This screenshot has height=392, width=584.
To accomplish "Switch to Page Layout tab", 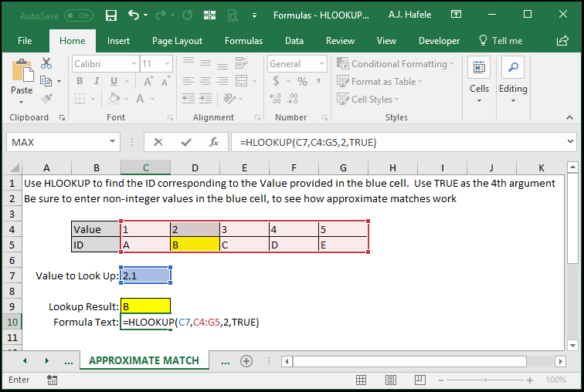I will (177, 41).
